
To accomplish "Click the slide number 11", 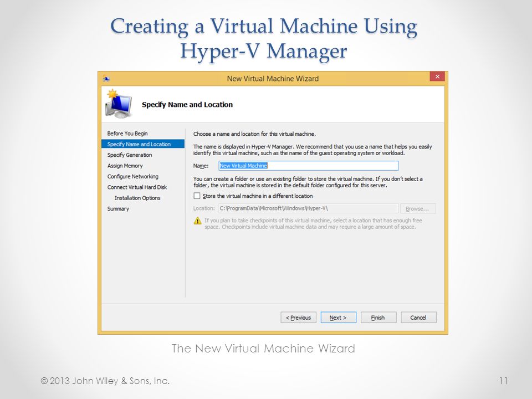I will [x=504, y=381].
